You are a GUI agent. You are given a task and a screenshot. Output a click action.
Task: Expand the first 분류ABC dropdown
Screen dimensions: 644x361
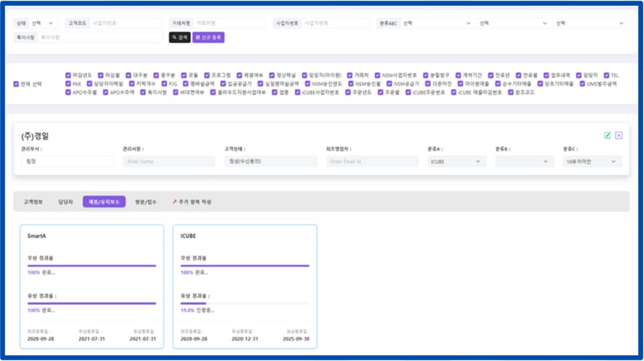(436, 23)
